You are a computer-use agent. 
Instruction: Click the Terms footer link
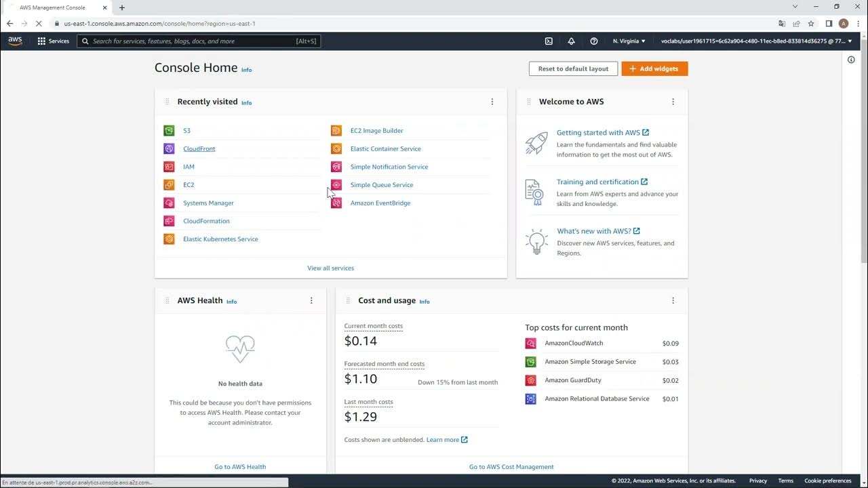[785, 481]
